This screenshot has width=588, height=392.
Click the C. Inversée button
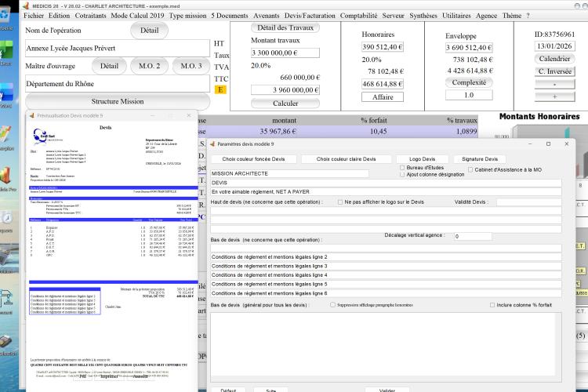[554, 71]
